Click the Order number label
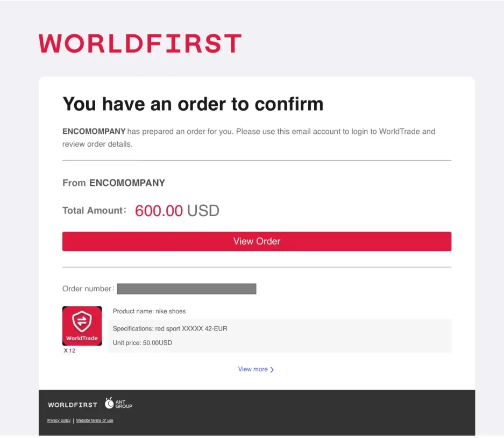 (88, 289)
